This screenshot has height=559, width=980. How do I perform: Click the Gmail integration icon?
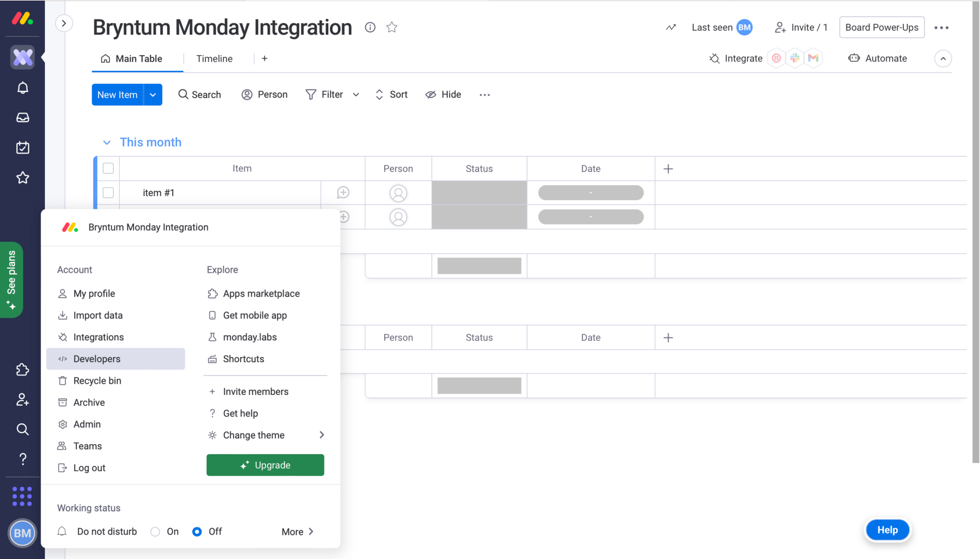click(x=813, y=58)
